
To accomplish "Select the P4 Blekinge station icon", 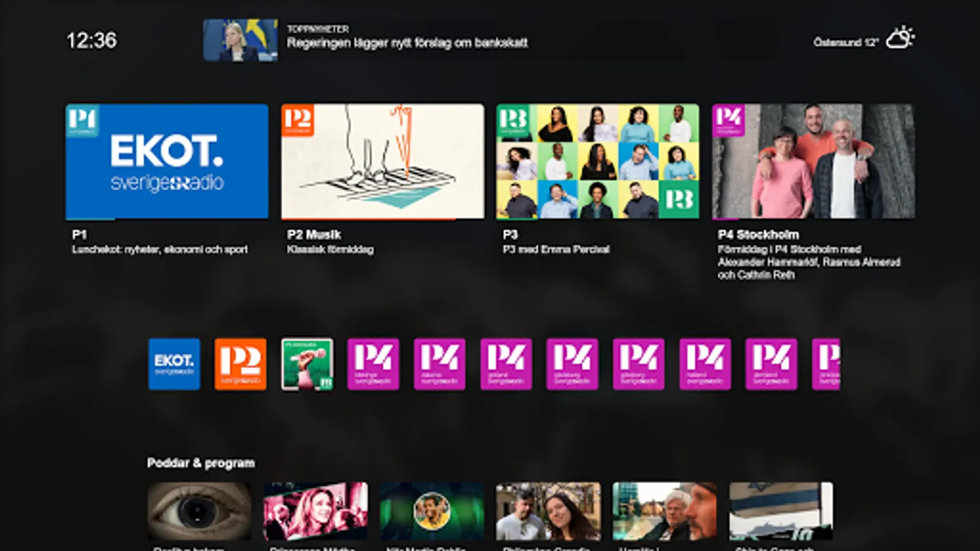I will [373, 364].
